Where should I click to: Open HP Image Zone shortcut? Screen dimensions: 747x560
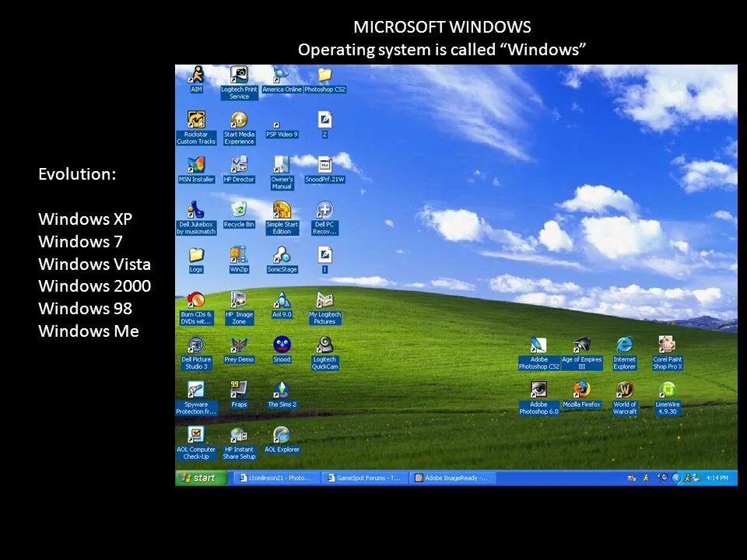[x=239, y=308]
